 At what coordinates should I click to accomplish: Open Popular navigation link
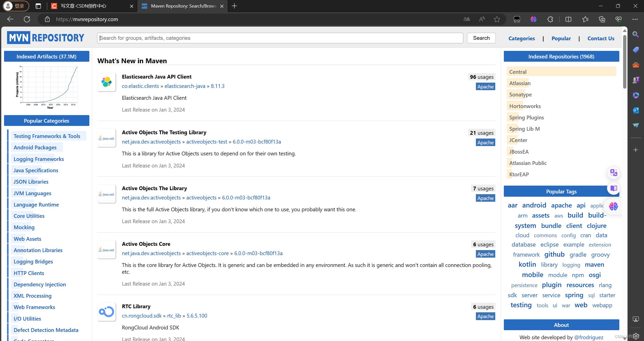(561, 38)
